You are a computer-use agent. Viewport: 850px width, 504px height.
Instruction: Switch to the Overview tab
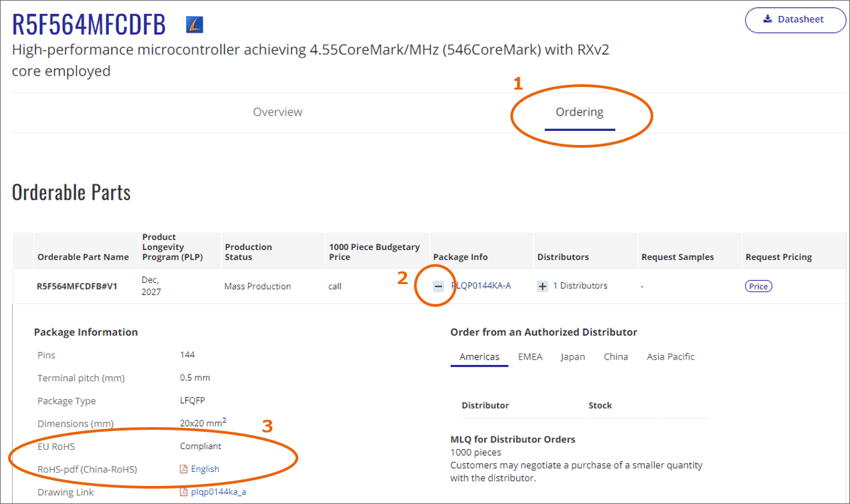pyautogui.click(x=278, y=112)
